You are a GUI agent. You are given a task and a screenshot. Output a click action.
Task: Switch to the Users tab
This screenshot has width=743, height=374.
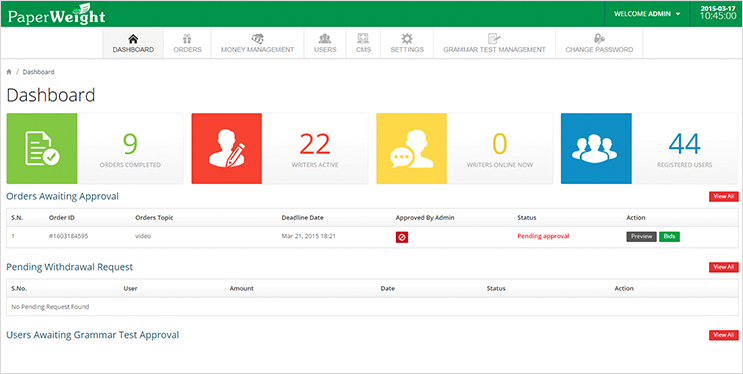pyautogui.click(x=325, y=43)
